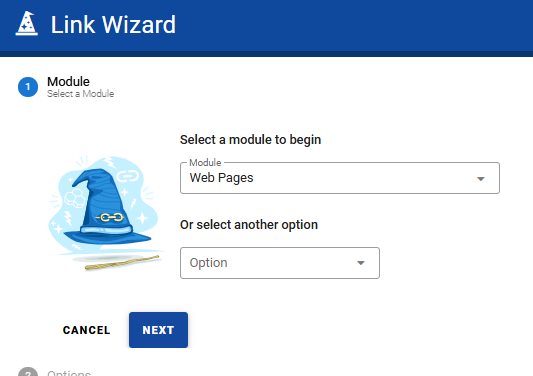Click the Cancel button
The image size is (533, 376).
87,330
